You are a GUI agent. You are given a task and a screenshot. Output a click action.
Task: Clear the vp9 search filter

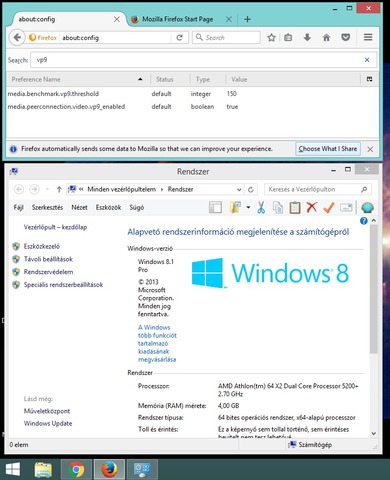[367, 60]
